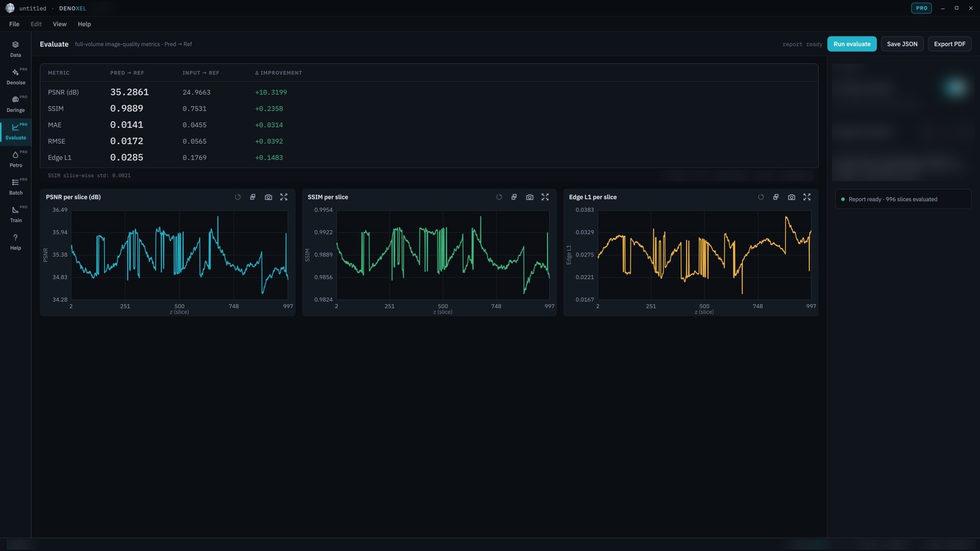Click the MAE improvement +0.0314

(x=269, y=125)
